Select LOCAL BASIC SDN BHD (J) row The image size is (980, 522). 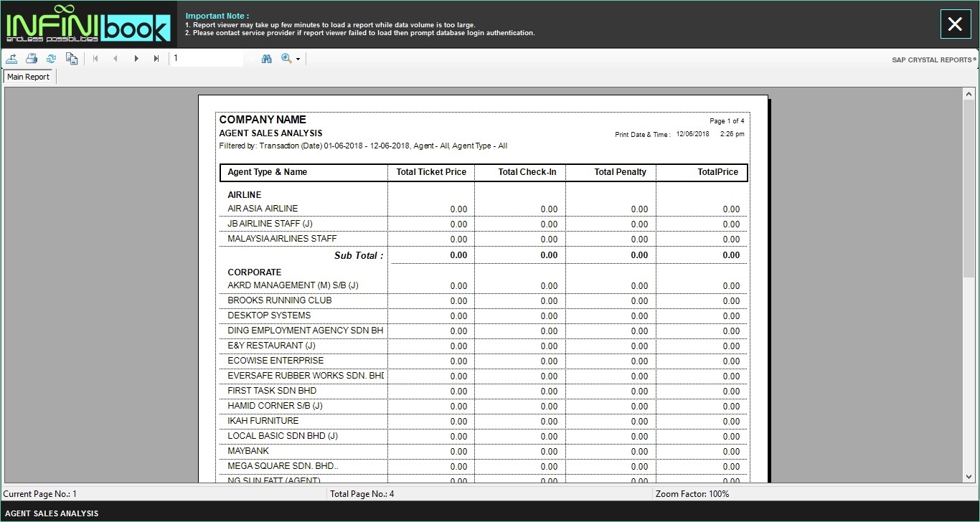pos(483,436)
